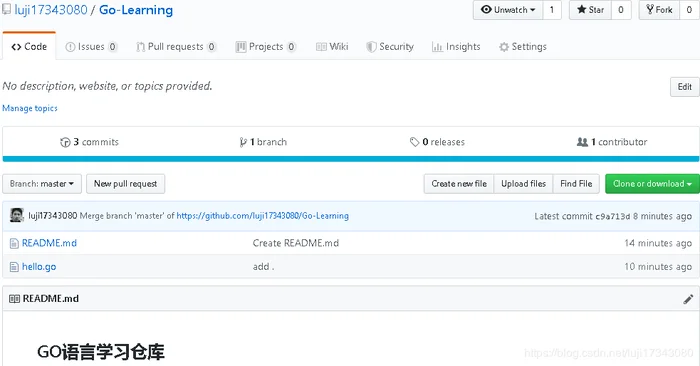Click the branch icon next to 1 branch

tap(243, 142)
